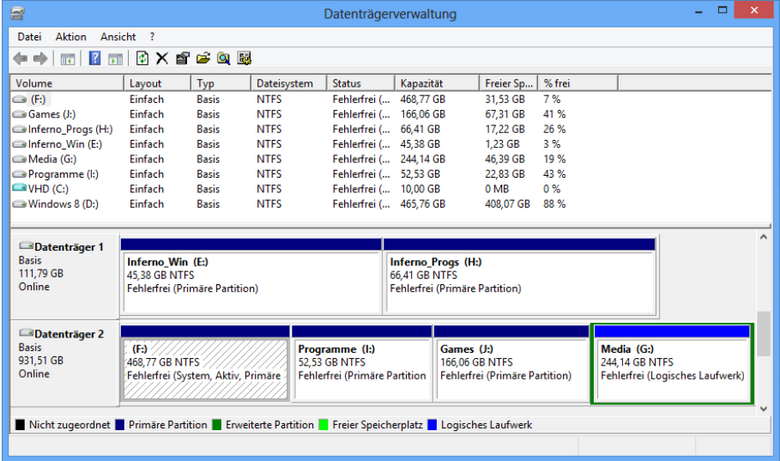Image resolution: width=780 pixels, height=461 pixels.
Task: Click the 88 % free cell
Action: pos(554,204)
